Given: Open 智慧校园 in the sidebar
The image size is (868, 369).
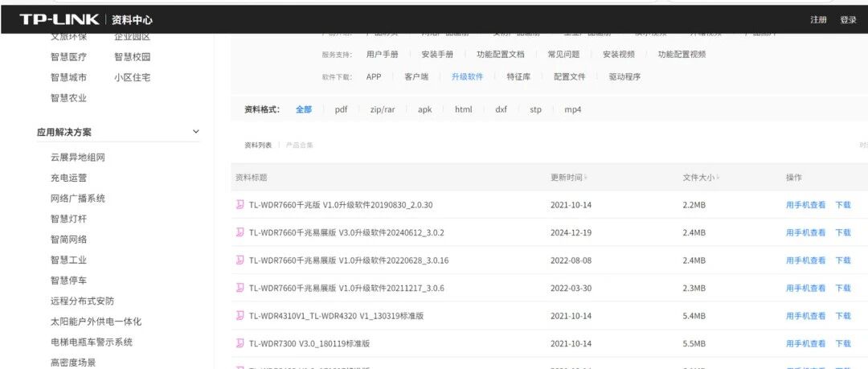Looking at the screenshot, I should pyautogui.click(x=133, y=56).
